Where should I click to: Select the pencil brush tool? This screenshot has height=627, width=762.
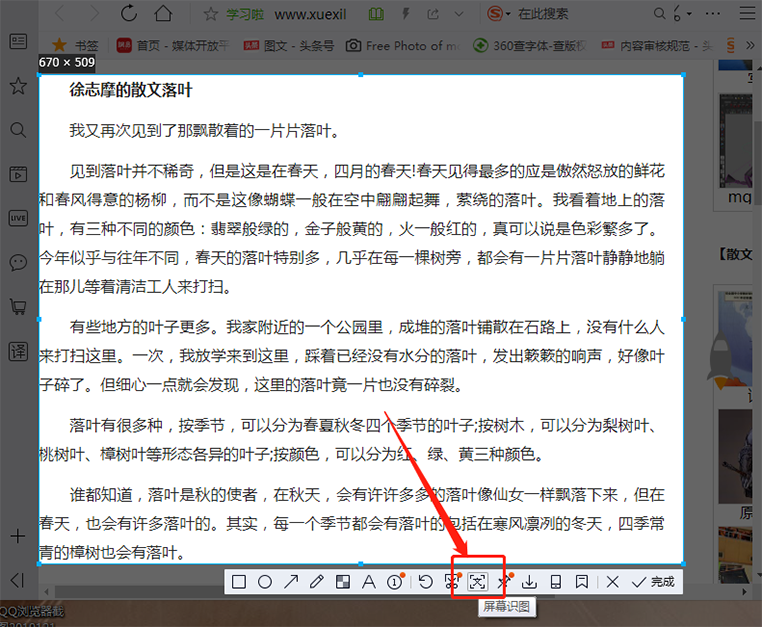click(x=317, y=582)
